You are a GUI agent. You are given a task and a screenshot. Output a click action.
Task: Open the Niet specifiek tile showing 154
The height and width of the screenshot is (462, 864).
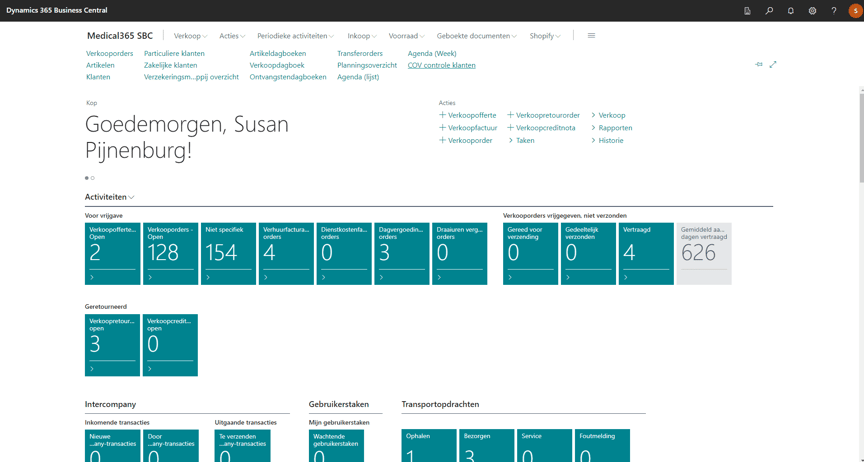click(x=228, y=254)
